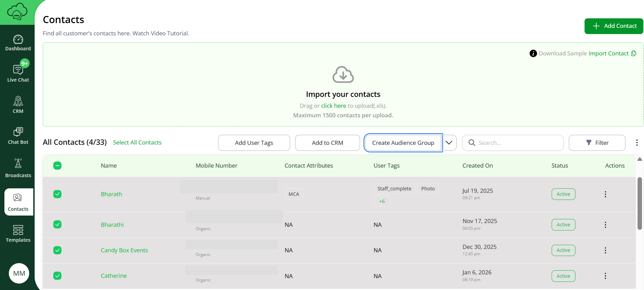Image resolution: width=644 pixels, height=290 pixels.
Task: Click the vertical table scrollbar
Action: [640, 203]
